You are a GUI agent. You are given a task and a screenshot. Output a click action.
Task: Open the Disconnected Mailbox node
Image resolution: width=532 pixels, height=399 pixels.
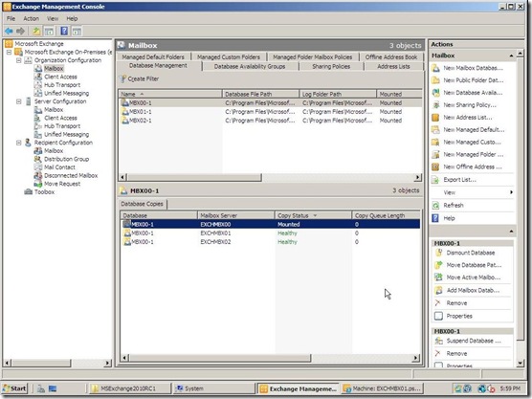[x=71, y=175]
